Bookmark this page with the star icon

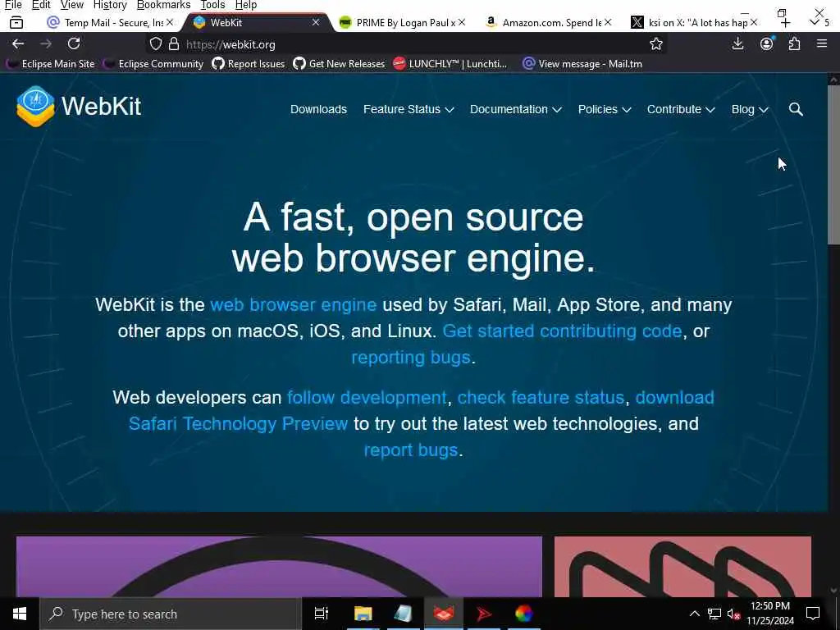(x=655, y=44)
